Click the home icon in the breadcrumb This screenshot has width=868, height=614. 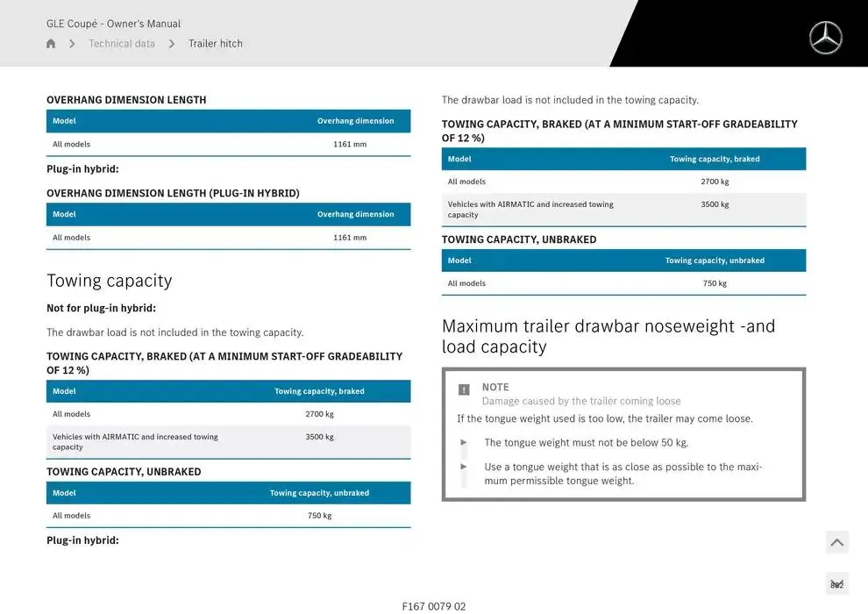coord(51,44)
